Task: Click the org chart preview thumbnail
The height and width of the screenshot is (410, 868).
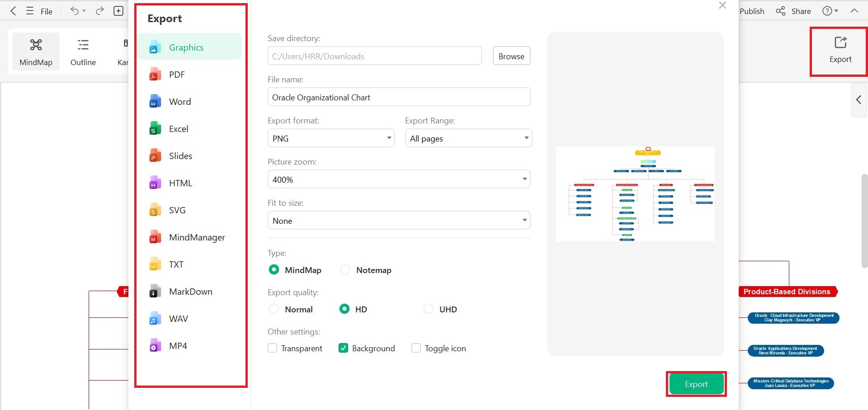Action: (x=635, y=193)
